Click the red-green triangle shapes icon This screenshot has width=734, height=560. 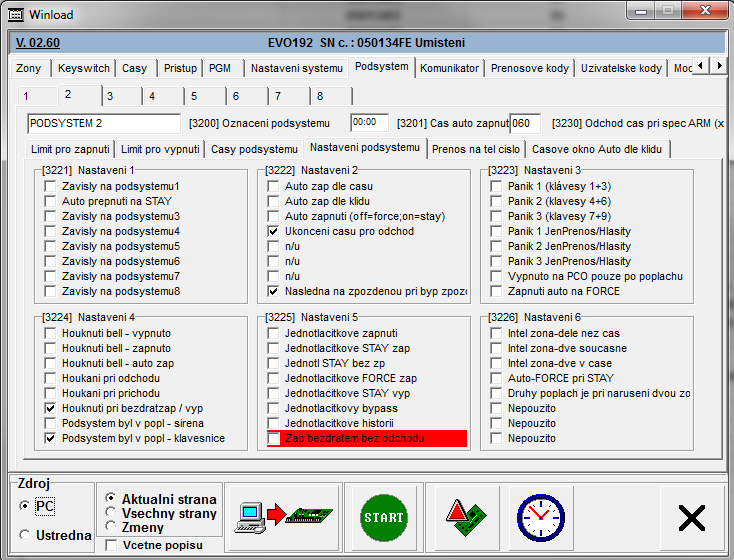[x=467, y=516]
